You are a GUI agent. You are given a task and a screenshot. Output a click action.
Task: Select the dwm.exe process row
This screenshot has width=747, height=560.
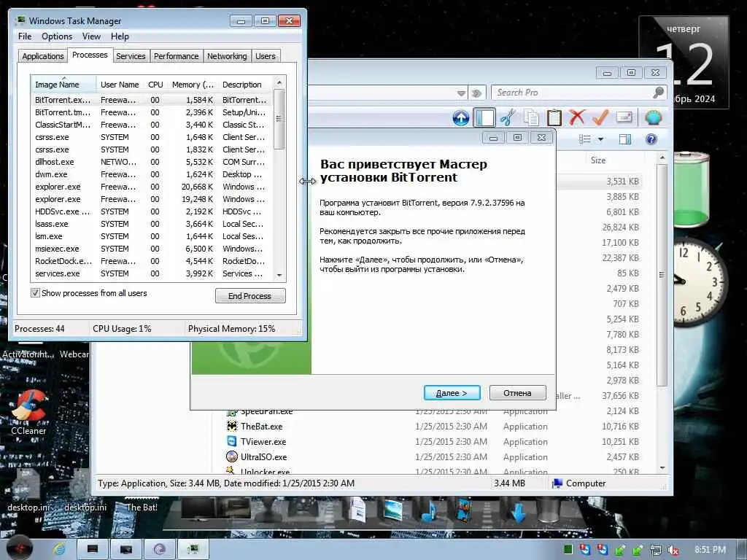pyautogui.click(x=152, y=174)
